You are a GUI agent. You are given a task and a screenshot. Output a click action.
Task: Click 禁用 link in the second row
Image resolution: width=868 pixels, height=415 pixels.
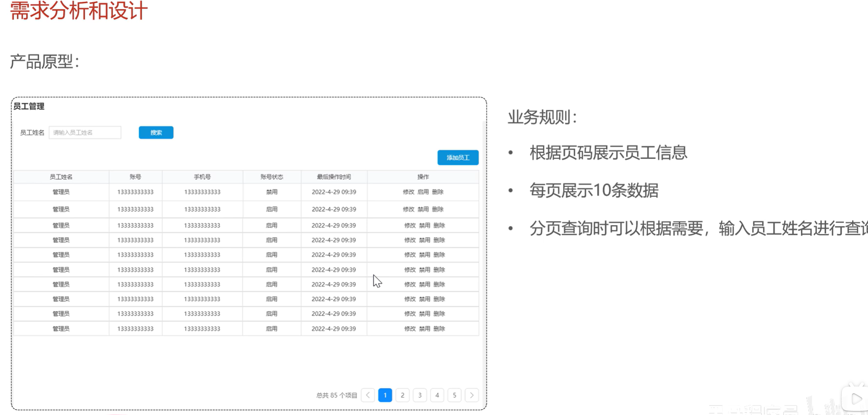coord(424,209)
